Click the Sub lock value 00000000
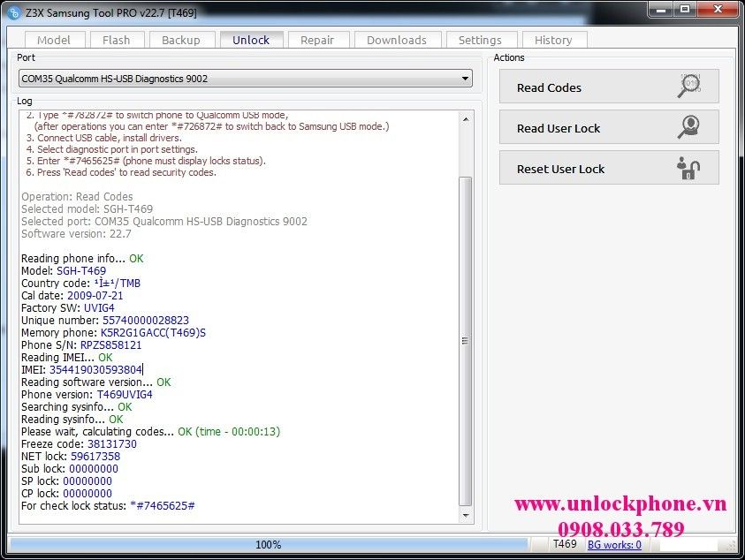The image size is (745, 560). (x=94, y=469)
